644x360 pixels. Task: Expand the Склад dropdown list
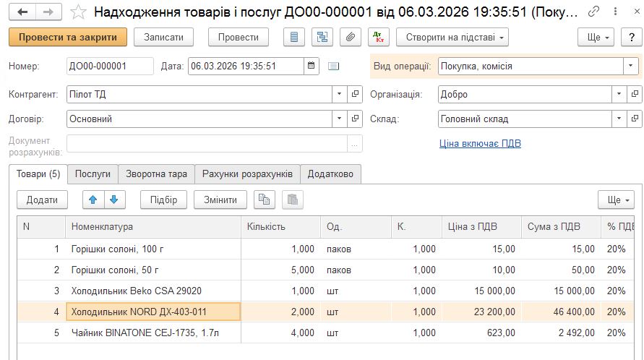pos(619,119)
